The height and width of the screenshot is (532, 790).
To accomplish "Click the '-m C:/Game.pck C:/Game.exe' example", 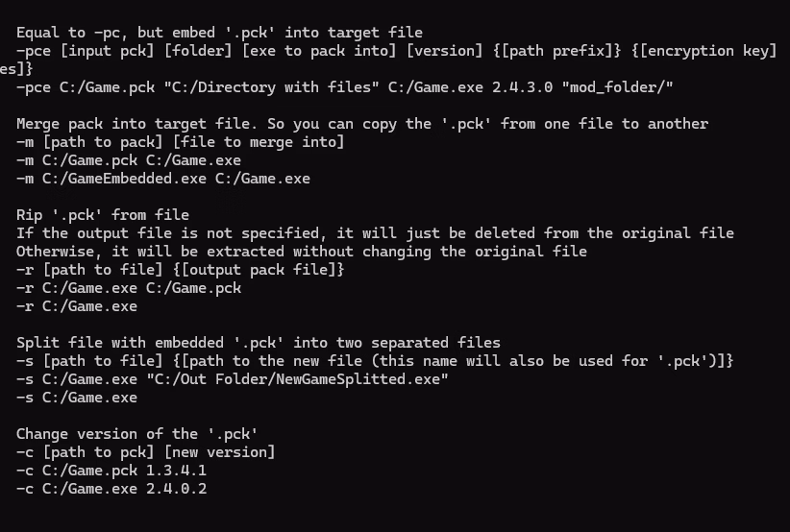I will [129, 160].
